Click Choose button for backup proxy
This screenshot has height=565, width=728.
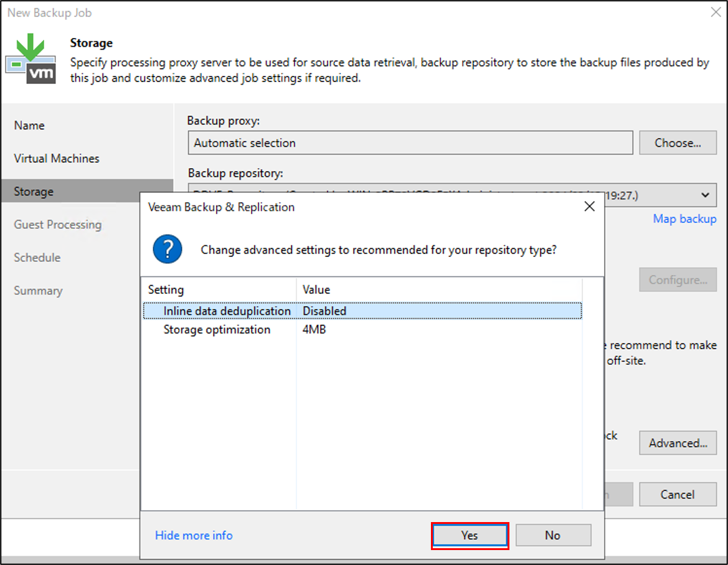(x=678, y=143)
